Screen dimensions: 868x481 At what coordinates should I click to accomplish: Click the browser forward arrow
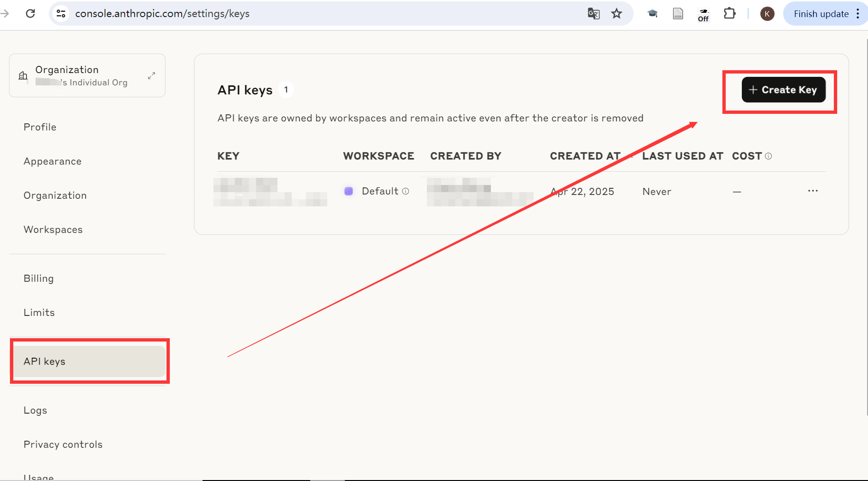(x=5, y=13)
